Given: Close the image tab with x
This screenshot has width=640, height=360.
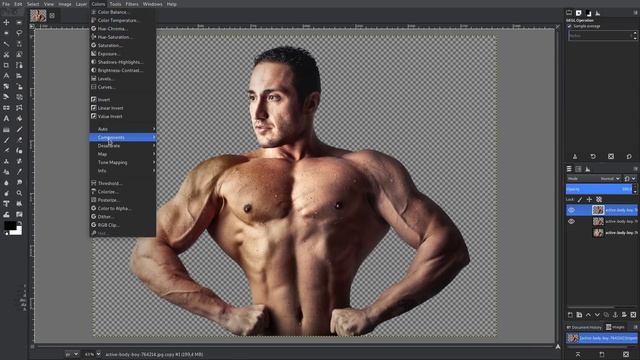Looking at the screenshot, I should tap(52, 16).
